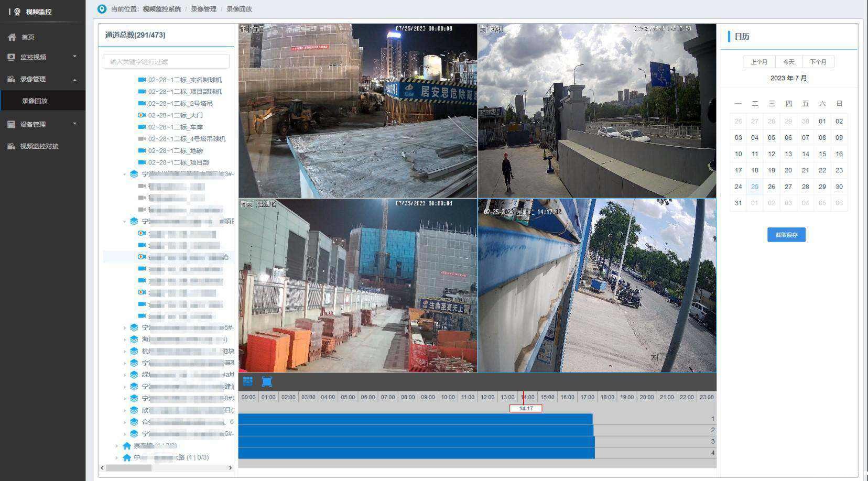Click the camera icon for 02~28~1二标_2号塔吊
The width and height of the screenshot is (868, 481).
(142, 103)
